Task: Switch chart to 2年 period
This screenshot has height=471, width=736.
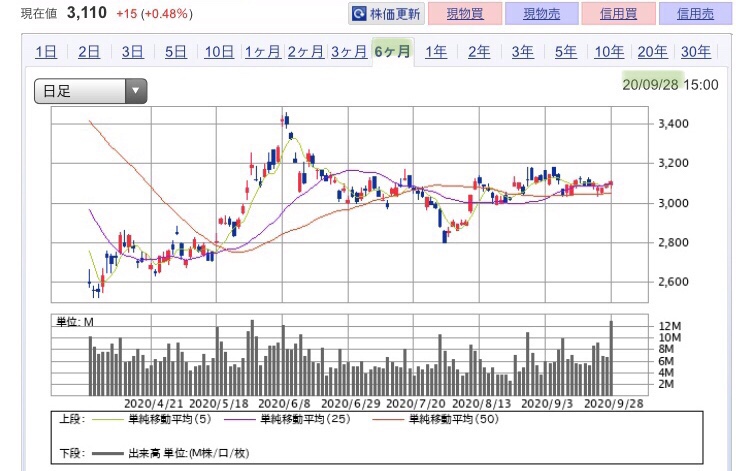Action: pyautogui.click(x=479, y=52)
